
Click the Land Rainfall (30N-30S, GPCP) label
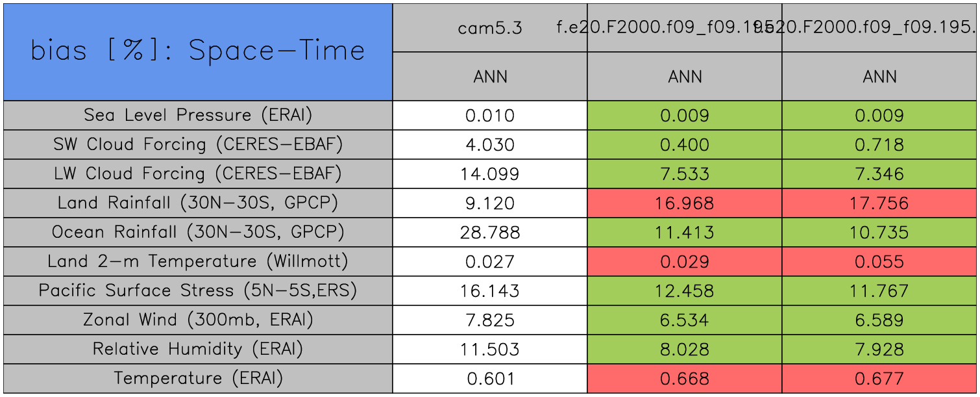[x=198, y=203]
